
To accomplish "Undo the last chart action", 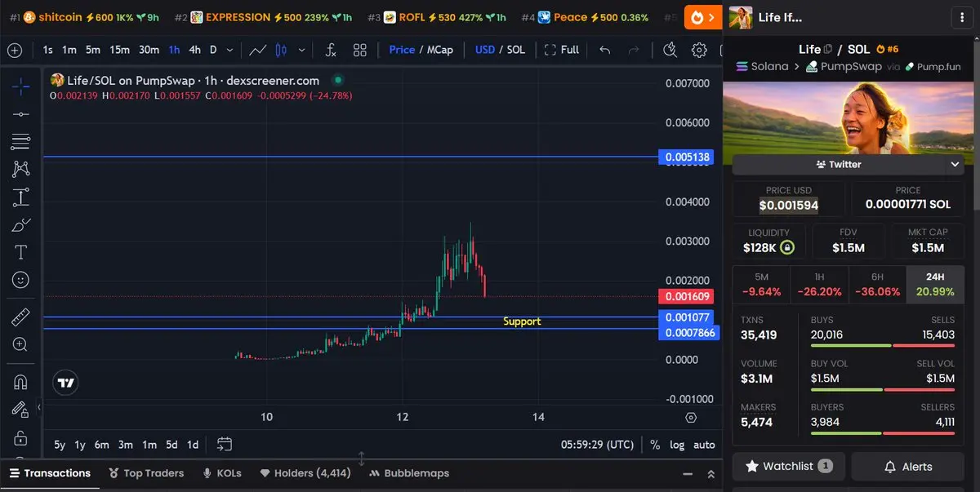I will pos(604,50).
